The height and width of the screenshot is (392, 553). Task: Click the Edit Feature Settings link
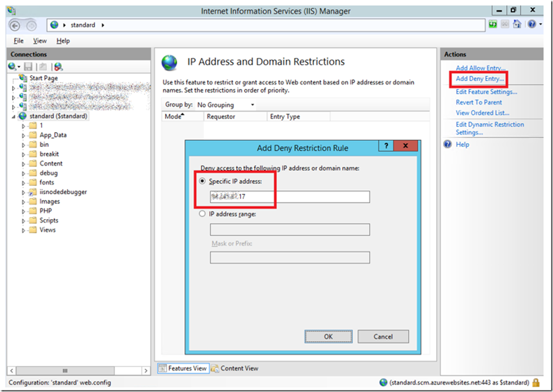click(486, 92)
